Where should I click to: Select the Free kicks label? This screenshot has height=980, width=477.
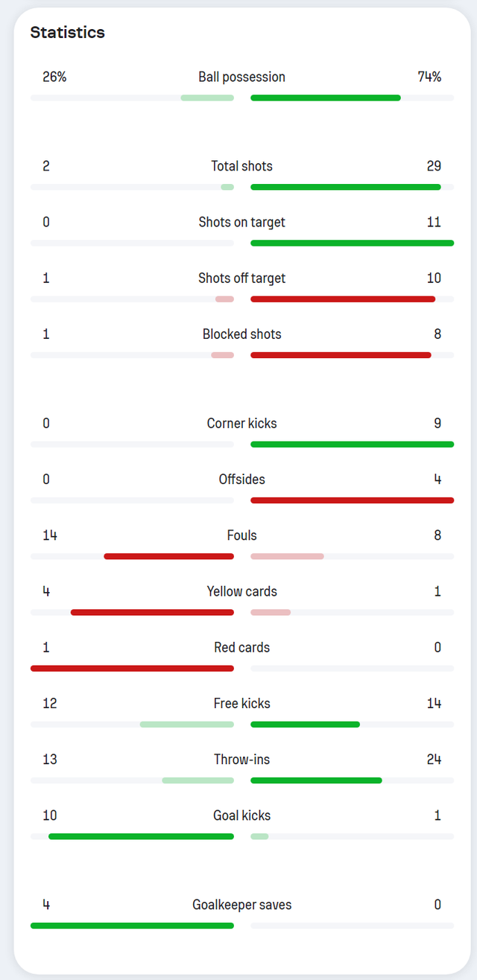[241, 704]
